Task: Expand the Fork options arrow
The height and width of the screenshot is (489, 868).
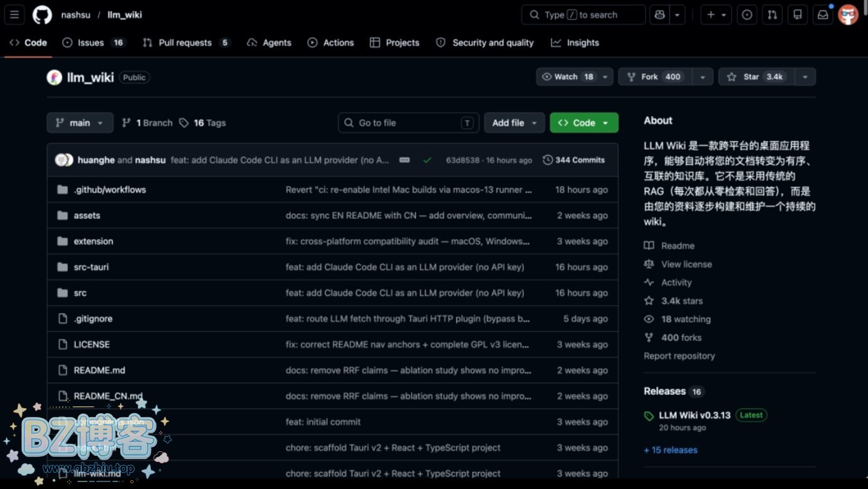Action: [x=703, y=76]
